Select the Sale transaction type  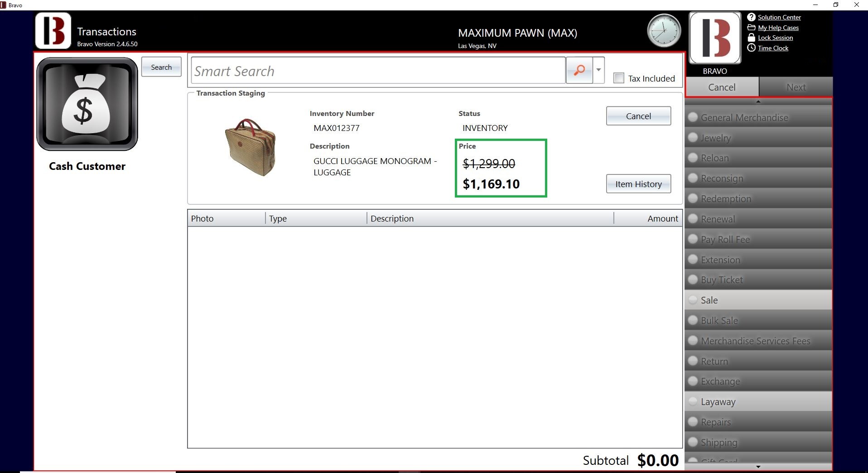(x=758, y=300)
